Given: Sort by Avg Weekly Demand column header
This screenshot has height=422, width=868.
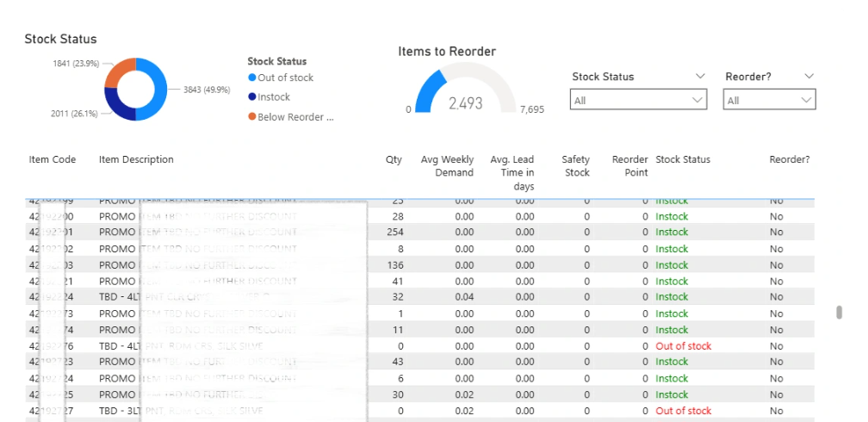Looking at the screenshot, I should (x=447, y=166).
